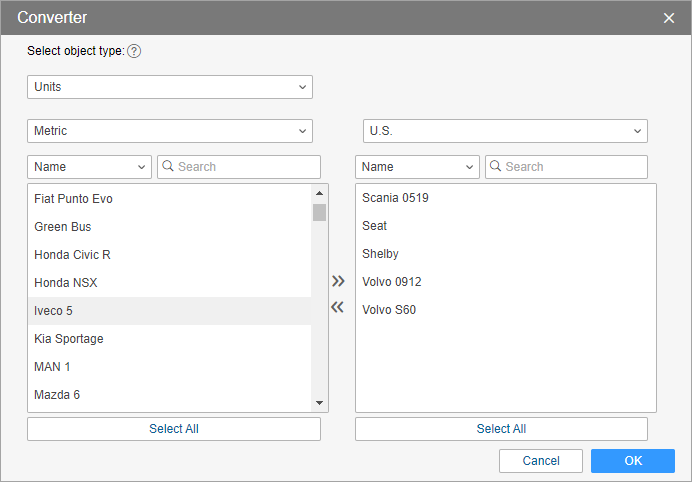Open the U.S. measurement dropdown

(505, 131)
